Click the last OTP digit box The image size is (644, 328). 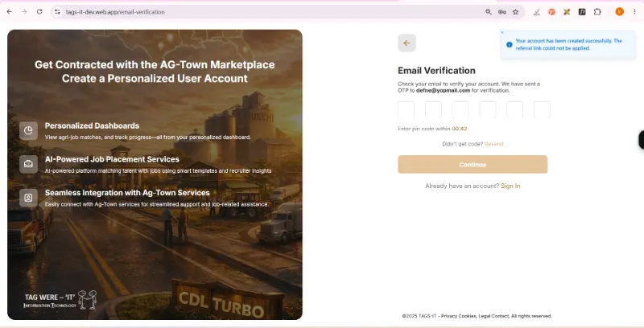point(542,110)
